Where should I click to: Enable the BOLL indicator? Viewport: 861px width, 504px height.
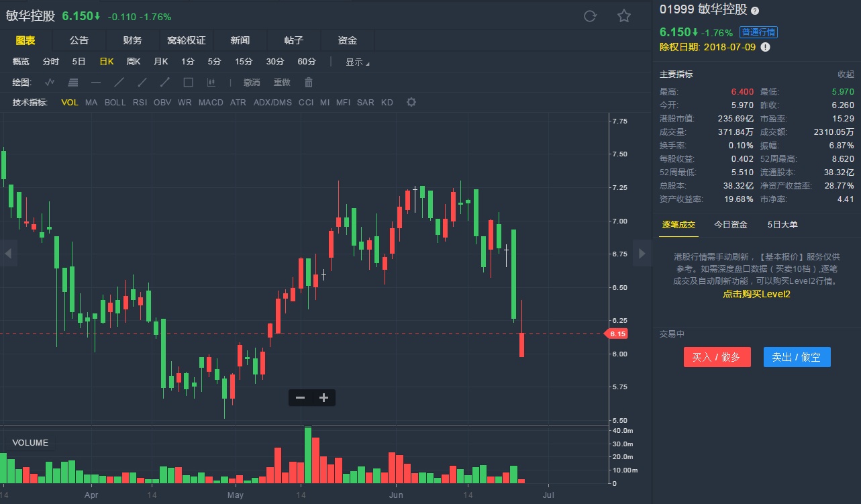pos(115,103)
